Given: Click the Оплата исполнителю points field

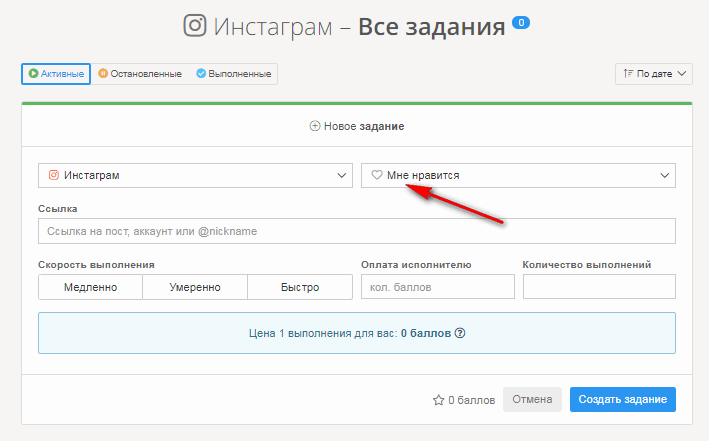Looking at the screenshot, I should (x=437, y=287).
